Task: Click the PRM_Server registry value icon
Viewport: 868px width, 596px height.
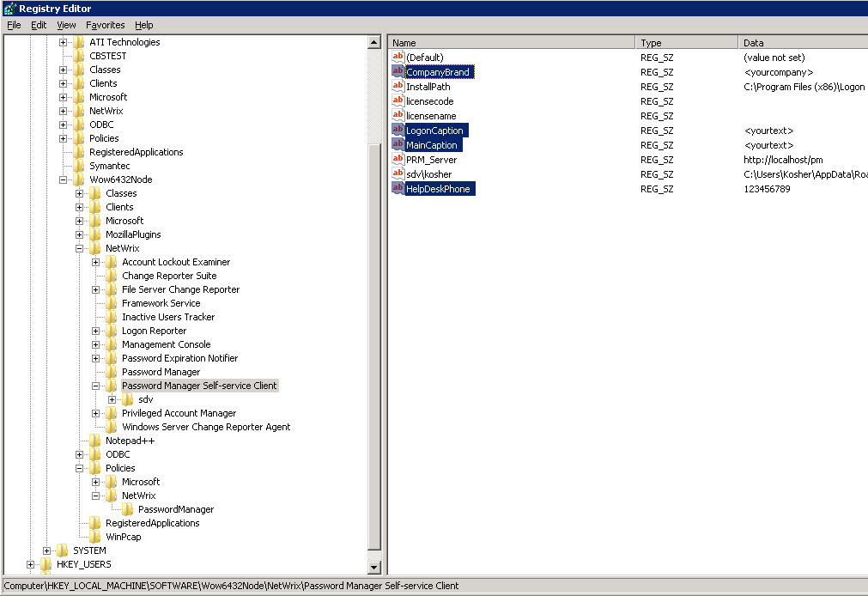Action: 398,159
